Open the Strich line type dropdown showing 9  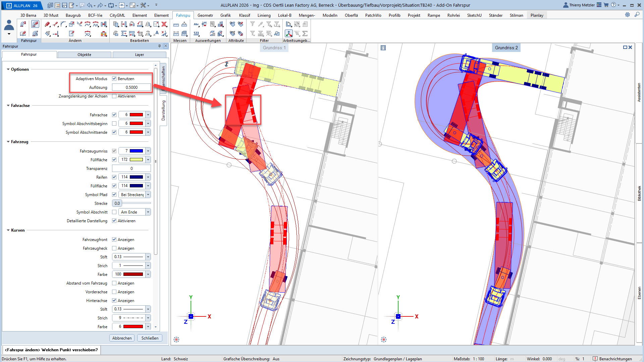148,318
